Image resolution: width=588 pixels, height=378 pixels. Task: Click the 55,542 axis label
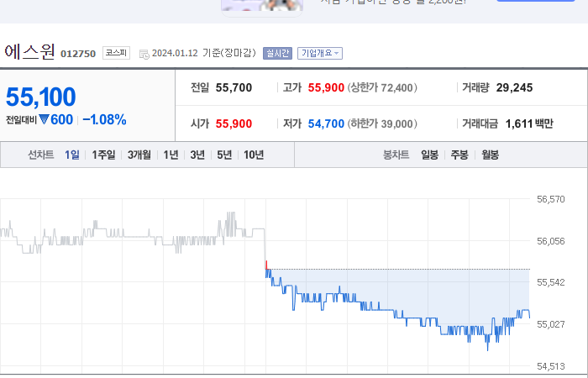pos(550,282)
